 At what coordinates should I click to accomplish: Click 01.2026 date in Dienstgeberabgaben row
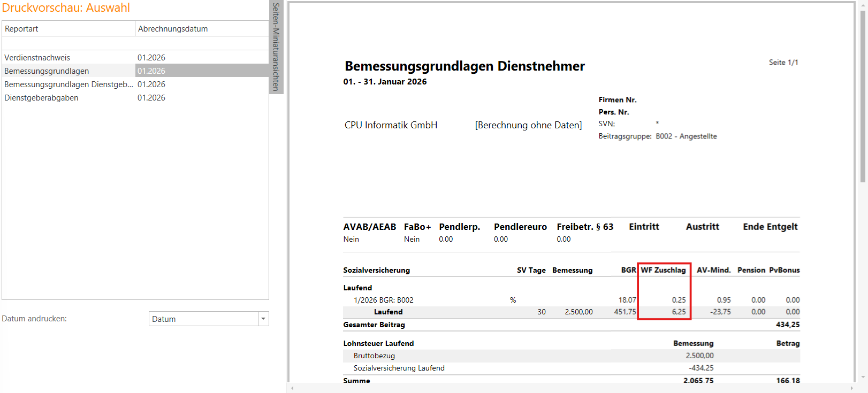[x=151, y=97]
